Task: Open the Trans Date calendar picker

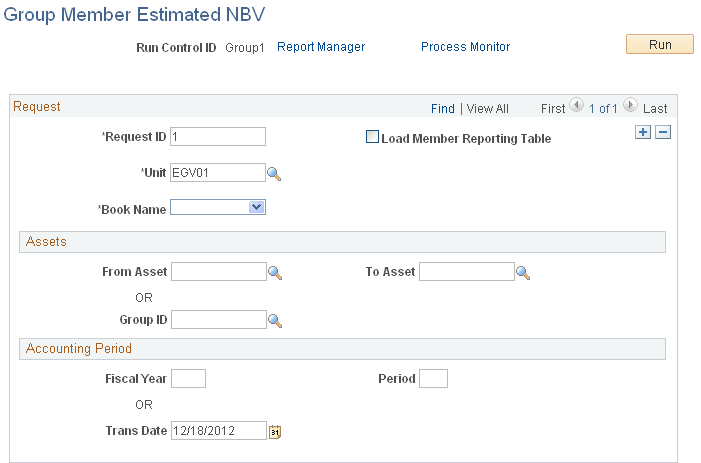Action: coord(276,432)
